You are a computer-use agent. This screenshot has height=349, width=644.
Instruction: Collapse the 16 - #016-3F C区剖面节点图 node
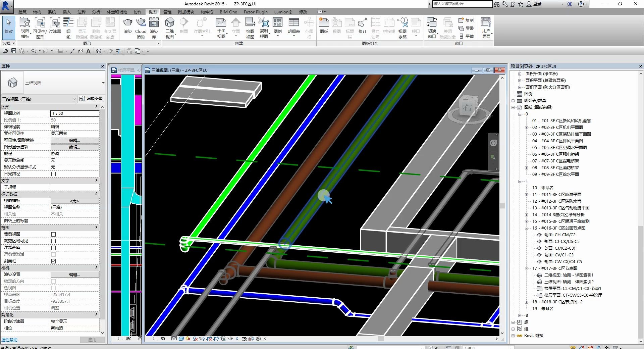526,228
